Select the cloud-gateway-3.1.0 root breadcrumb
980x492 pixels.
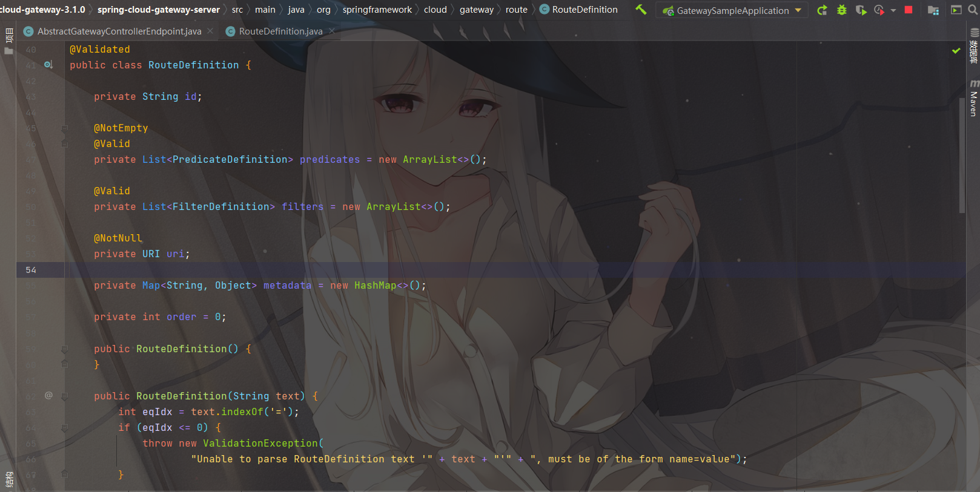coord(42,10)
